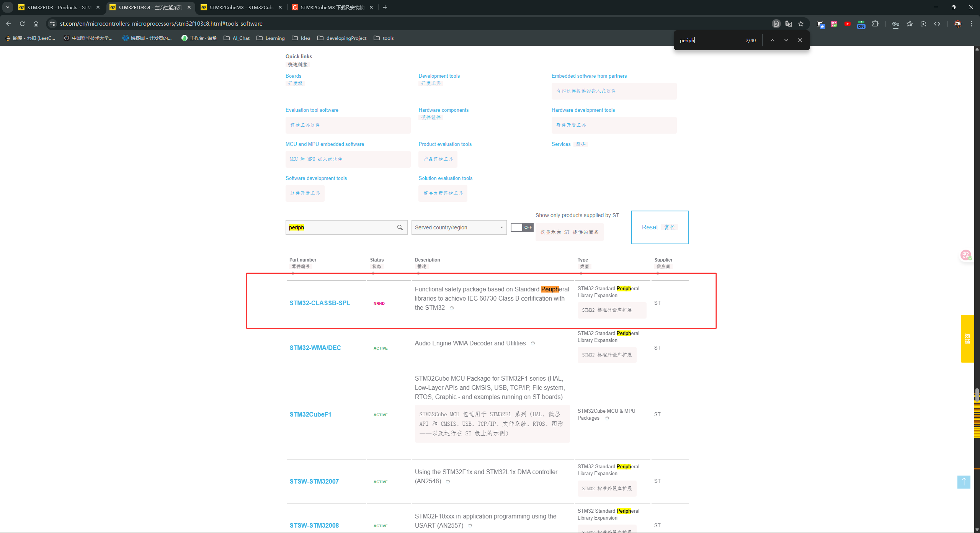Open the Served country/region dropdown
Image resolution: width=980 pixels, height=533 pixels.
459,227
